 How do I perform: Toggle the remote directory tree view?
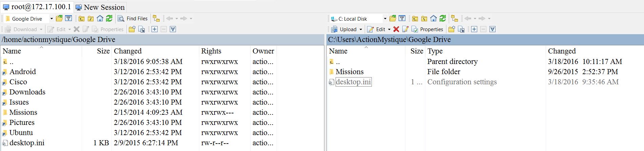pyautogui.click(x=156, y=19)
